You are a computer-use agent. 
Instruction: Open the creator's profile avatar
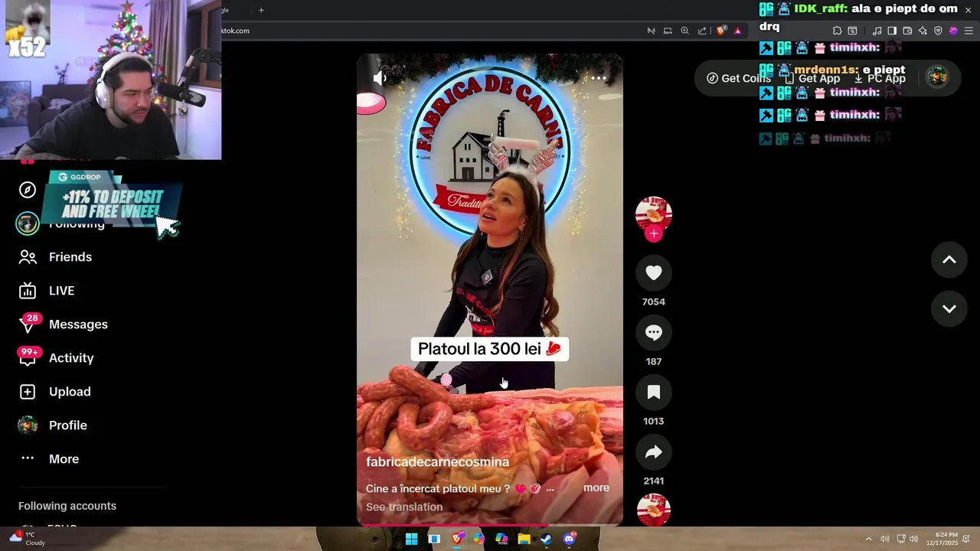pyautogui.click(x=653, y=214)
